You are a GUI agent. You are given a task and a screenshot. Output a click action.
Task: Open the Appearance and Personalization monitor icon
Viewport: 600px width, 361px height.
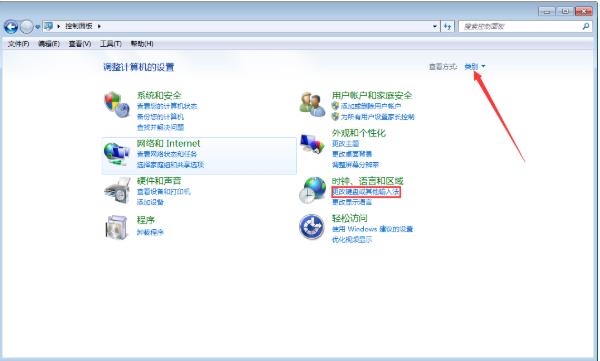pyautogui.click(x=312, y=144)
